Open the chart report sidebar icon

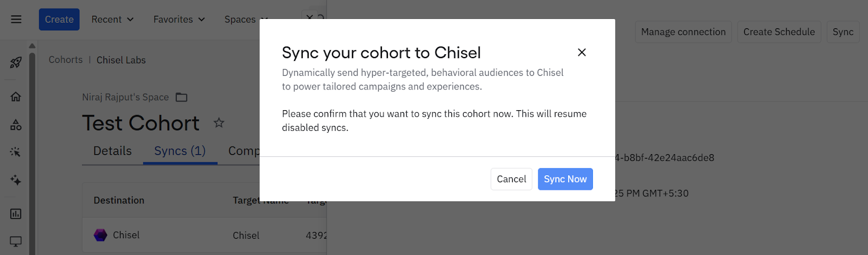coord(16,214)
